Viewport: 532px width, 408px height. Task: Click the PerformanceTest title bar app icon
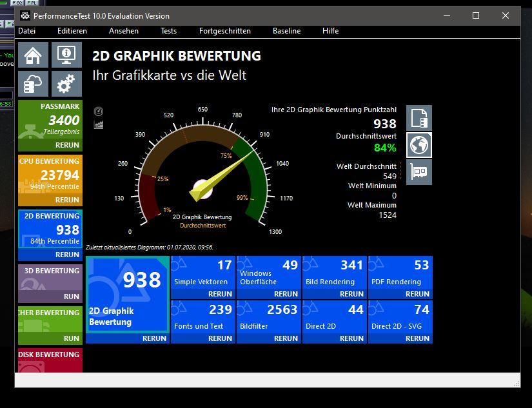(x=25, y=15)
